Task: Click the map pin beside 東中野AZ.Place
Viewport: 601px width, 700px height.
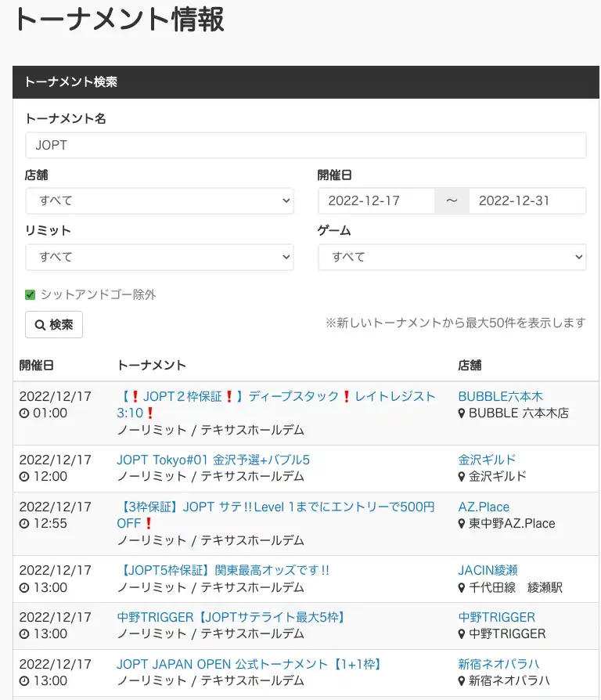Action: 462,524
